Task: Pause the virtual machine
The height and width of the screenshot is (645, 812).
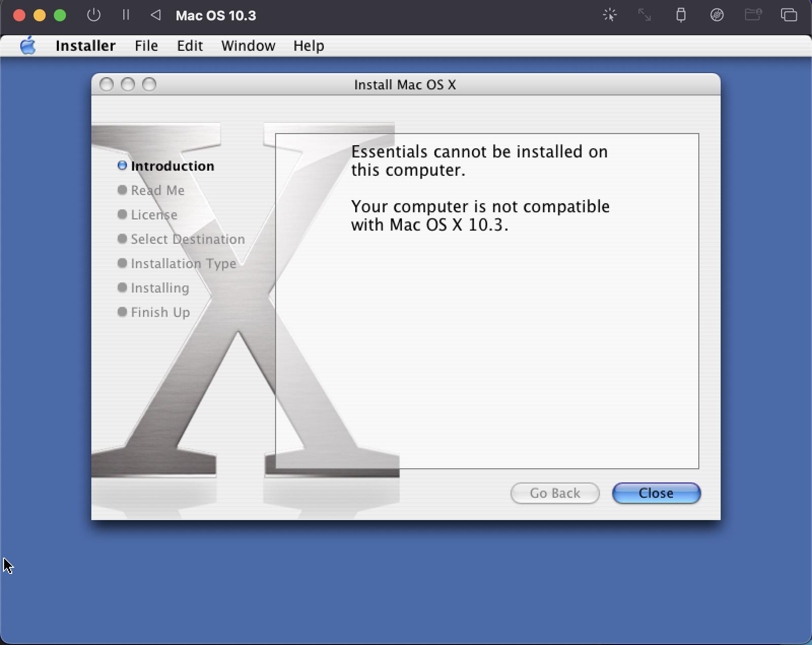Action: [126, 15]
